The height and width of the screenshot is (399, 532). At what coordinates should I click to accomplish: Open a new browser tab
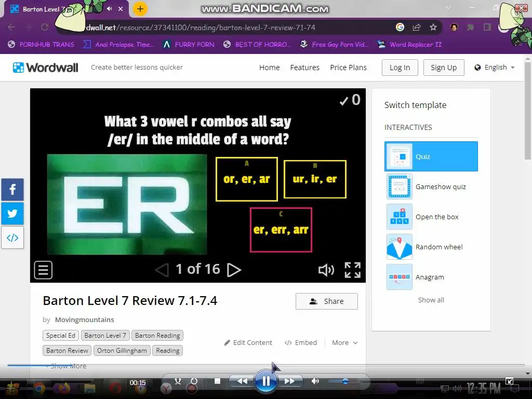click(x=140, y=9)
